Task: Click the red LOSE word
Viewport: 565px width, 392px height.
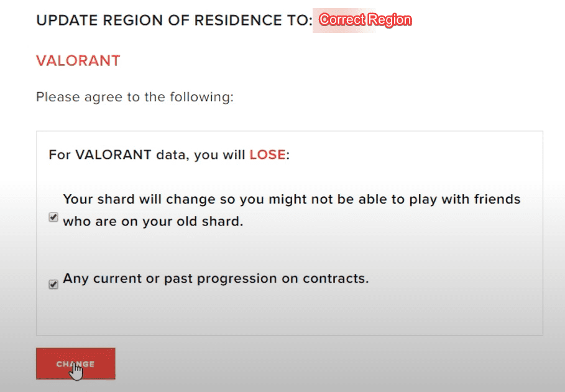Action: point(268,155)
